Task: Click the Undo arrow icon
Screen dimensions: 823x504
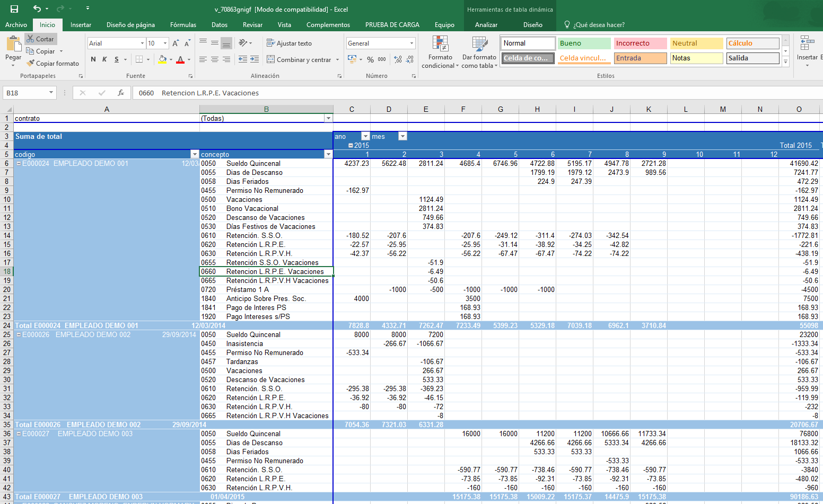Action: coord(37,8)
